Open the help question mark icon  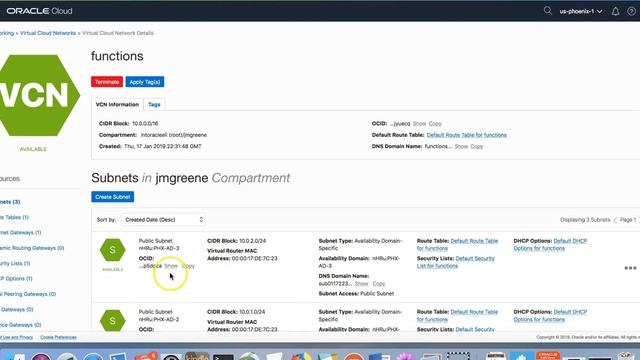[x=631, y=11]
